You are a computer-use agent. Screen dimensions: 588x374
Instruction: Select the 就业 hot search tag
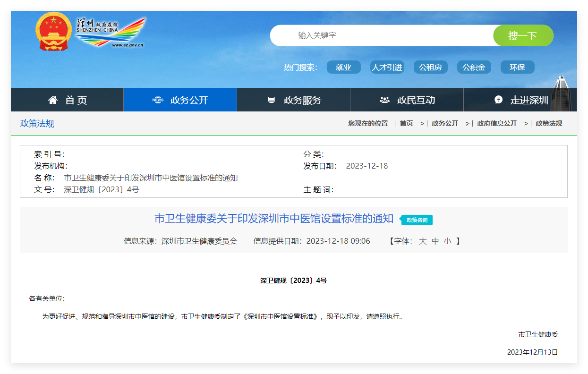point(343,67)
